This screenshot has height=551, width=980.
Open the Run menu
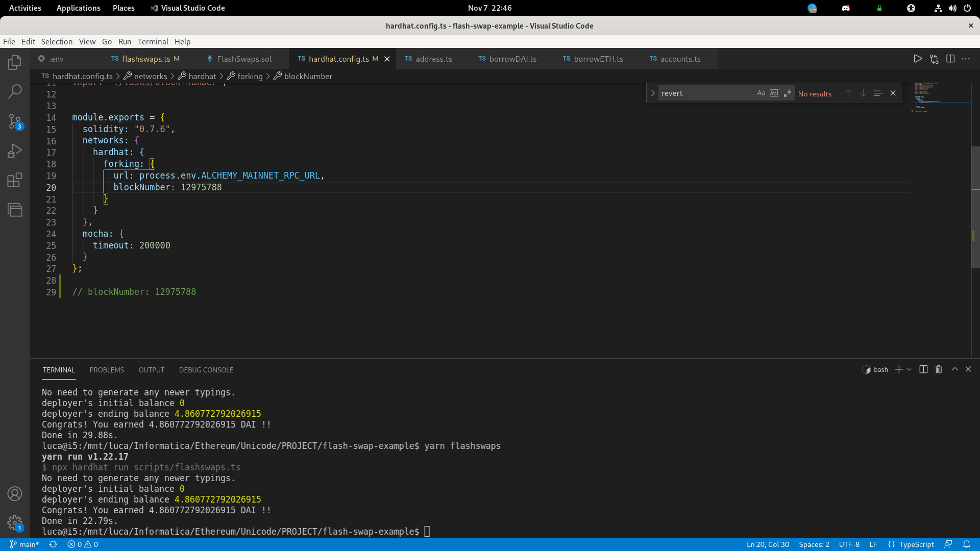coord(125,42)
